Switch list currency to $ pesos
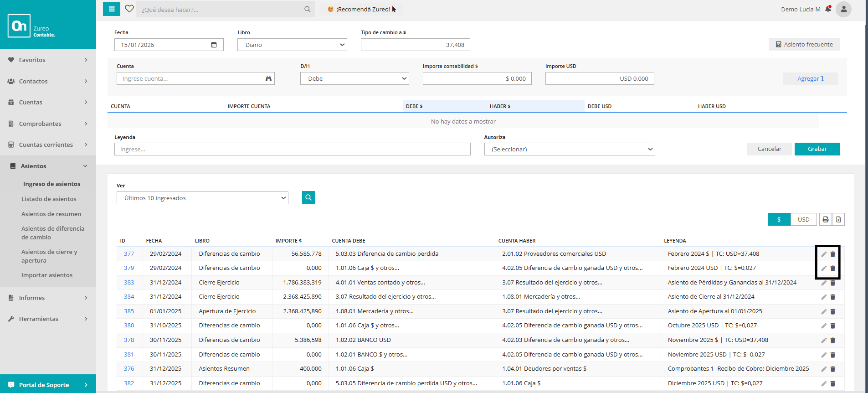 [x=779, y=220]
